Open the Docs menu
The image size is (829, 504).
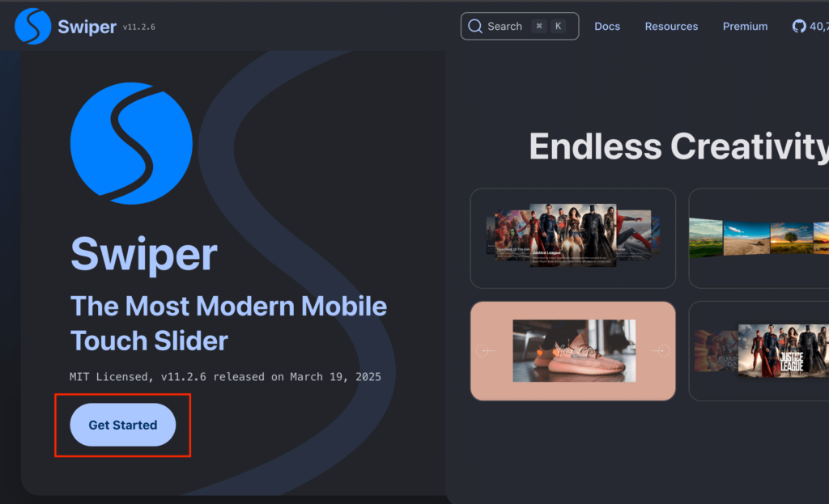click(x=607, y=27)
